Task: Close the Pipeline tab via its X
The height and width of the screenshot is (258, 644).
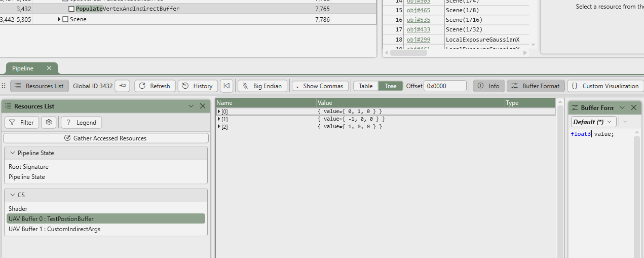Action: [49, 68]
